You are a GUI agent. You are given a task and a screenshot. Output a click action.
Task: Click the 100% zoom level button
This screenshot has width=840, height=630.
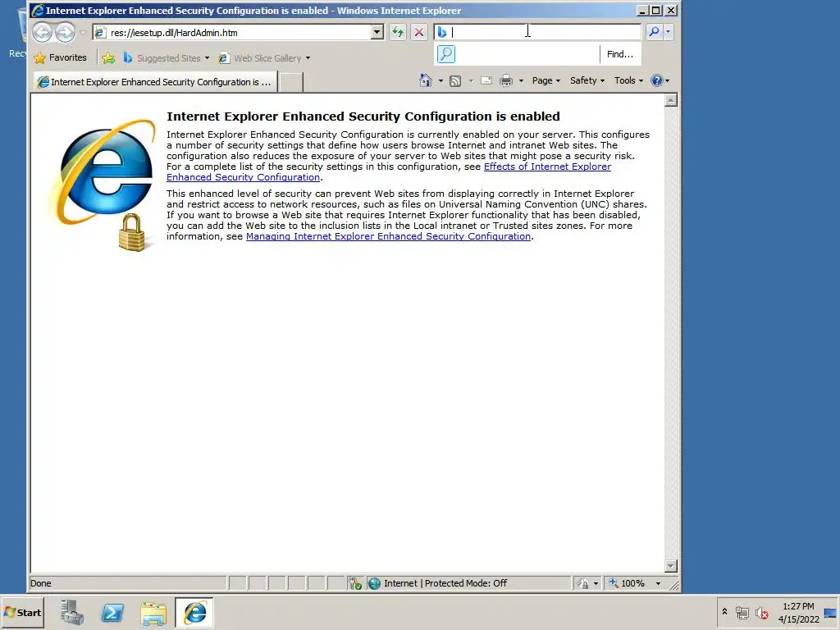(628, 583)
